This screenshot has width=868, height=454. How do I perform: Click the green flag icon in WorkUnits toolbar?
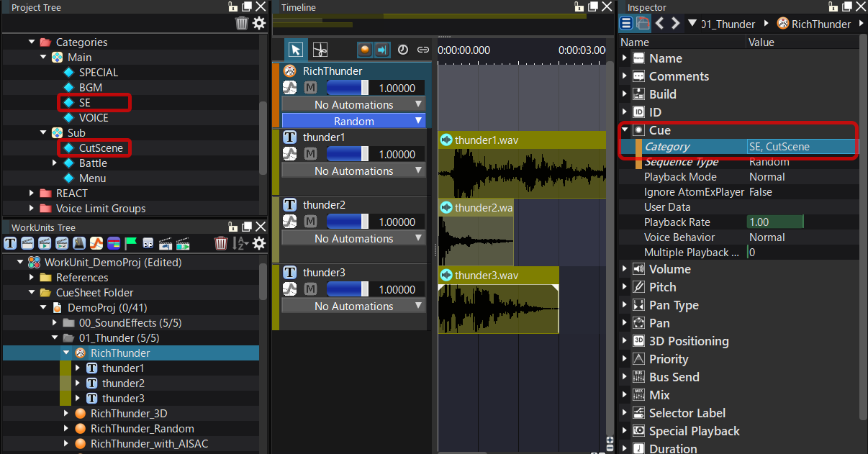click(x=132, y=243)
